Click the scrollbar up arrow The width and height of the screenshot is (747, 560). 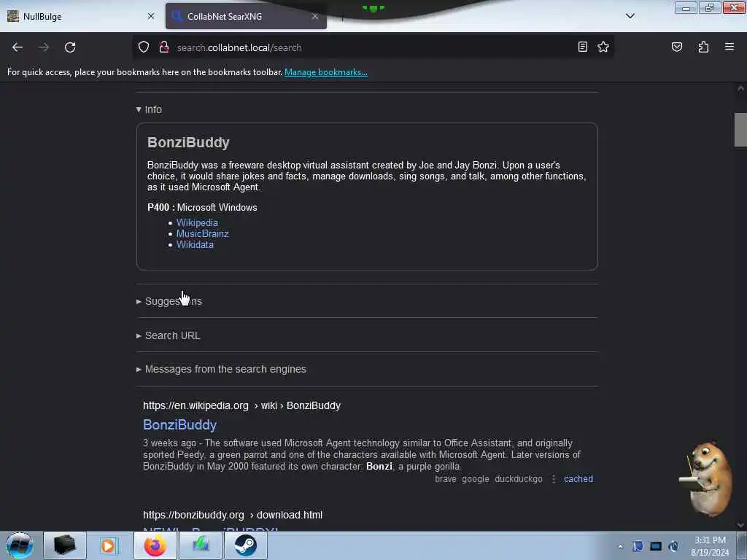click(740, 88)
